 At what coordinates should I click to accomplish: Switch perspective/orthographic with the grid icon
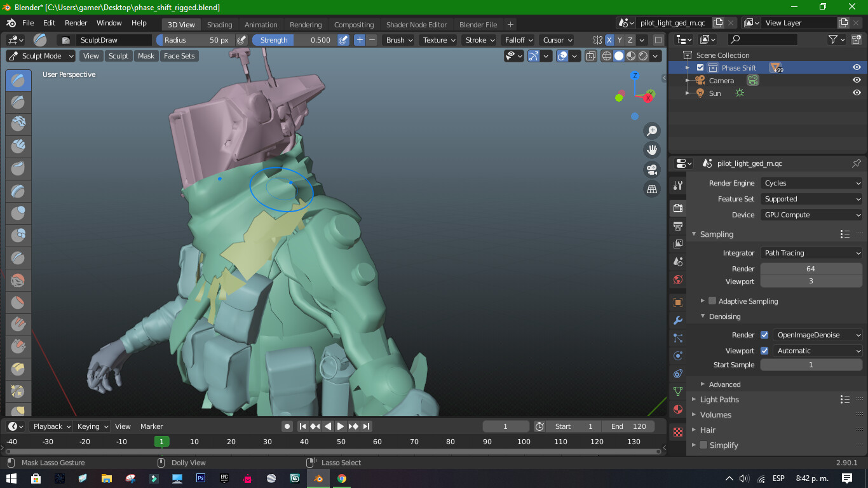click(x=651, y=189)
